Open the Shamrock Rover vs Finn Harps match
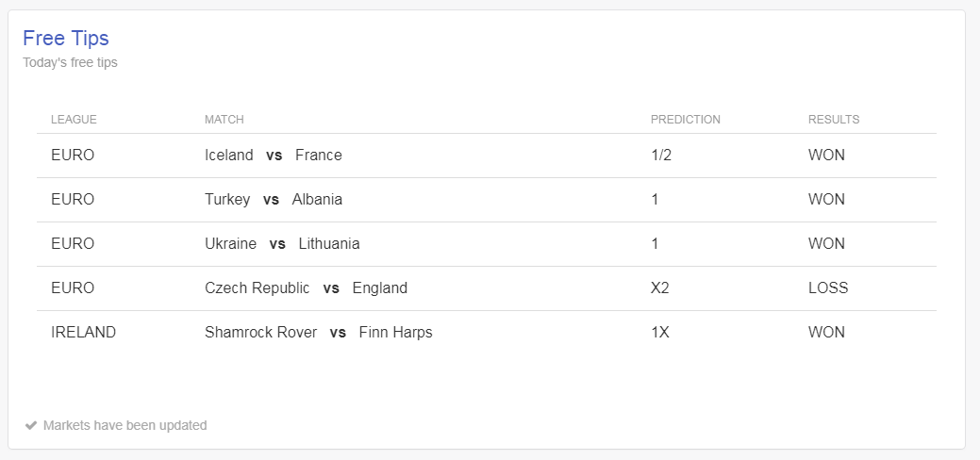The height and width of the screenshot is (460, 980). coord(318,333)
